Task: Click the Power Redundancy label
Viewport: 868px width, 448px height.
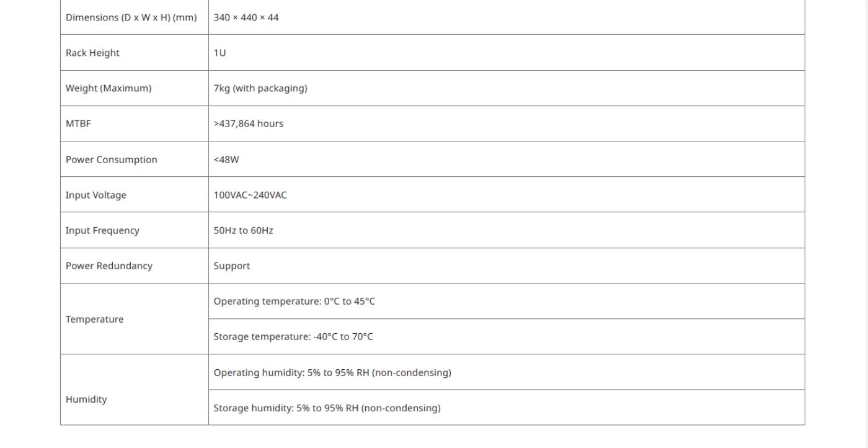Action: 109,266
